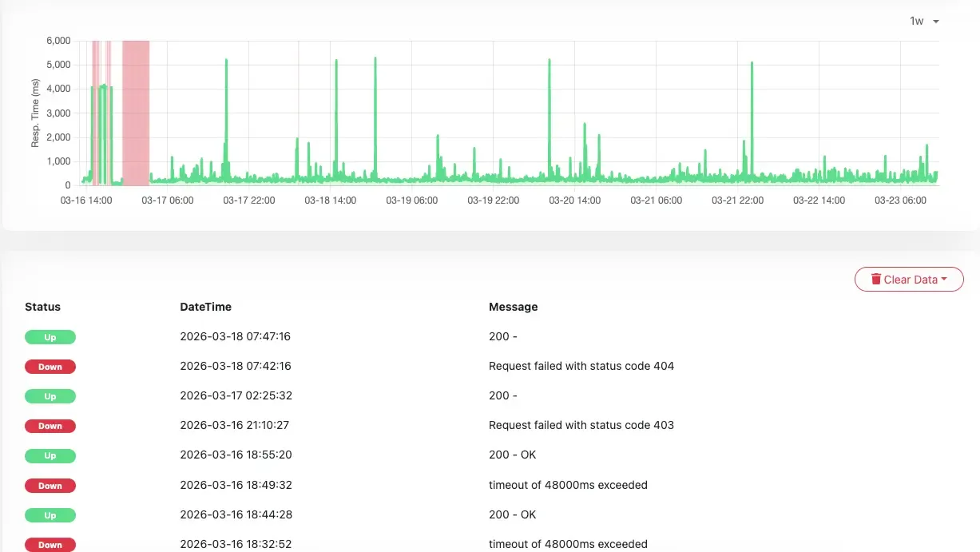Click the Up badge on the 18:55:20 row
Viewport: 980px width, 552px height.
(50, 455)
